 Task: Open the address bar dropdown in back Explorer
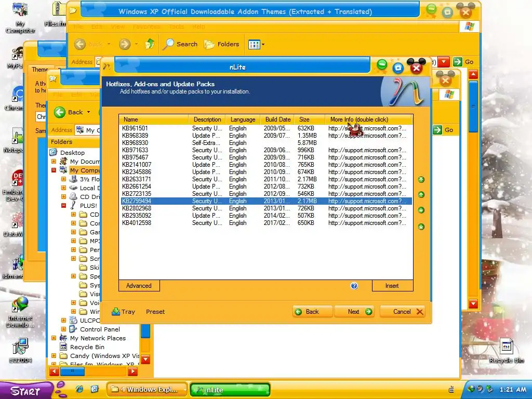click(444, 62)
